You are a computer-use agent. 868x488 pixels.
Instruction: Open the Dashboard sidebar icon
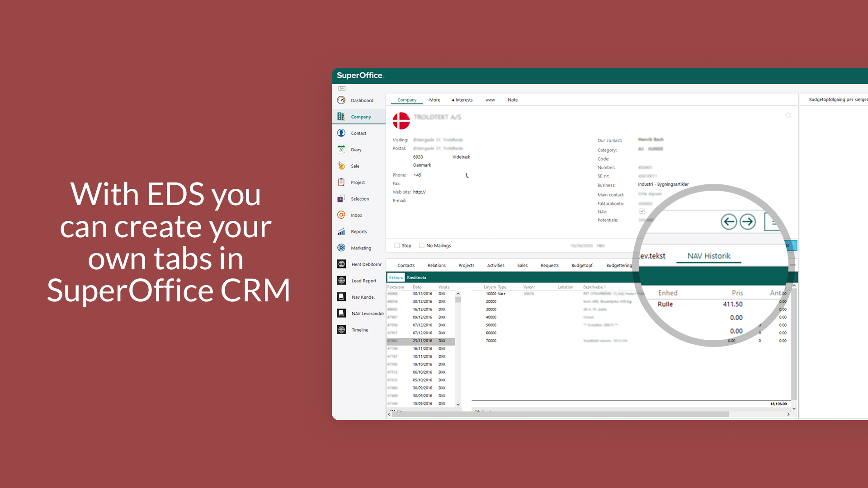341,100
